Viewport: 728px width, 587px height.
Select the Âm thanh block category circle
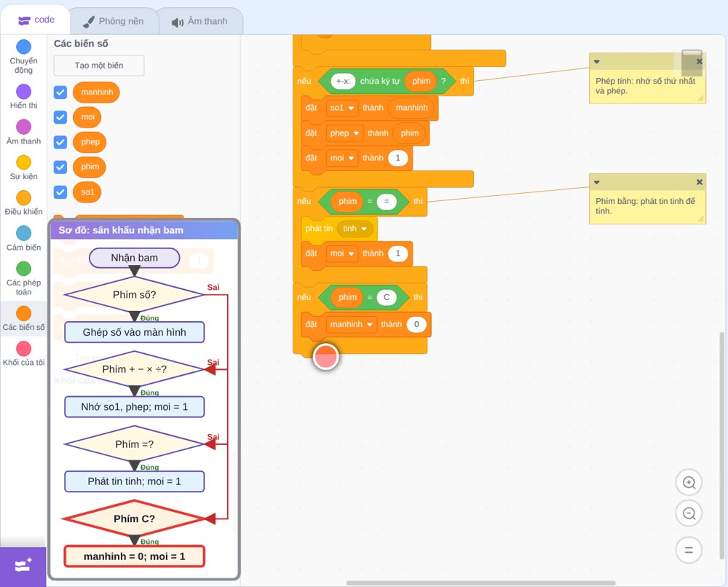click(x=24, y=127)
